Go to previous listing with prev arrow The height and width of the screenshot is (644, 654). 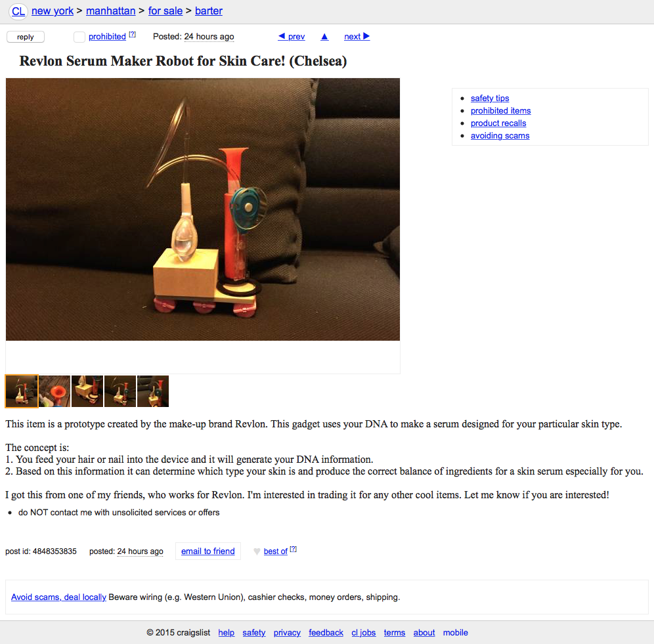pos(292,36)
